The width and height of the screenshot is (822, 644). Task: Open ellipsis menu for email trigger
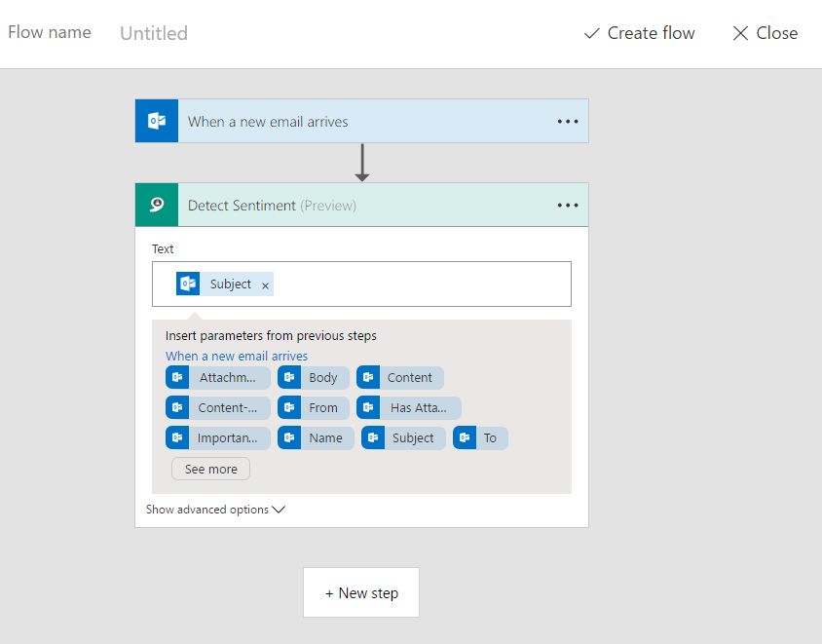point(568,122)
